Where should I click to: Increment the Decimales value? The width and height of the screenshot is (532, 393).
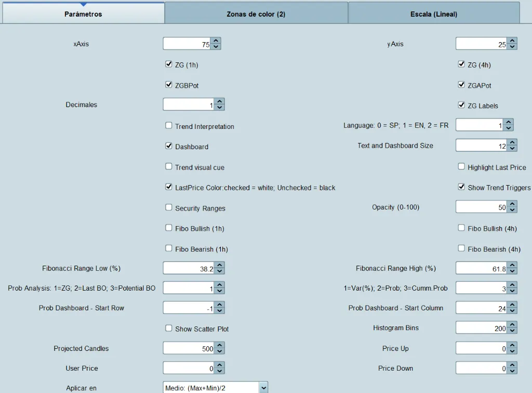coord(219,101)
